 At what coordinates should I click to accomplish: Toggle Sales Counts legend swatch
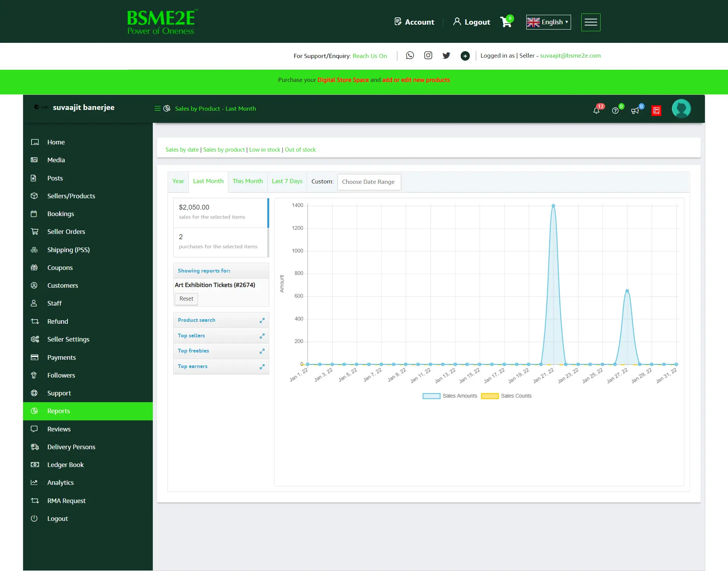point(490,396)
